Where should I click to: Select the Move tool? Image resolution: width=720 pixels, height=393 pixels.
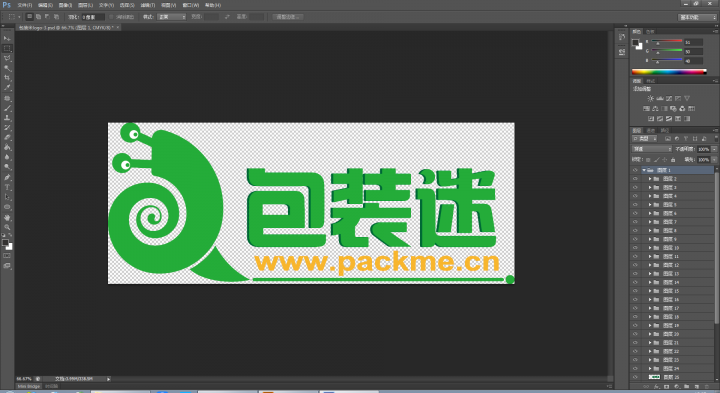7,38
